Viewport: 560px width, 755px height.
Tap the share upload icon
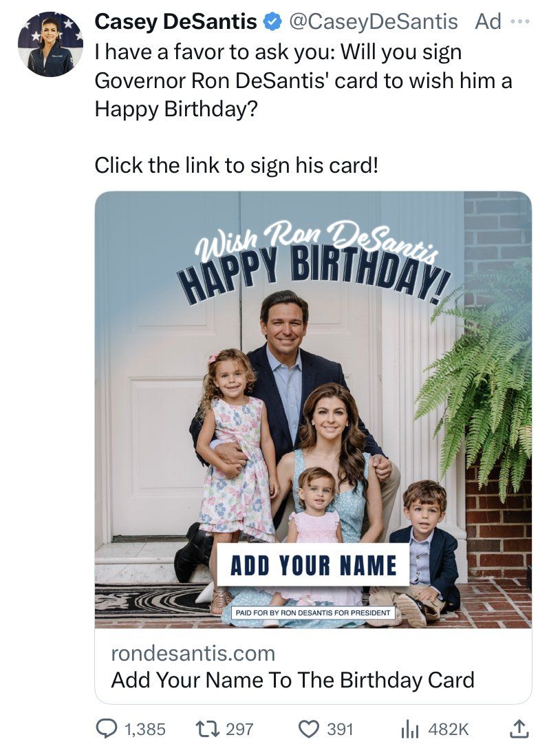point(520,728)
